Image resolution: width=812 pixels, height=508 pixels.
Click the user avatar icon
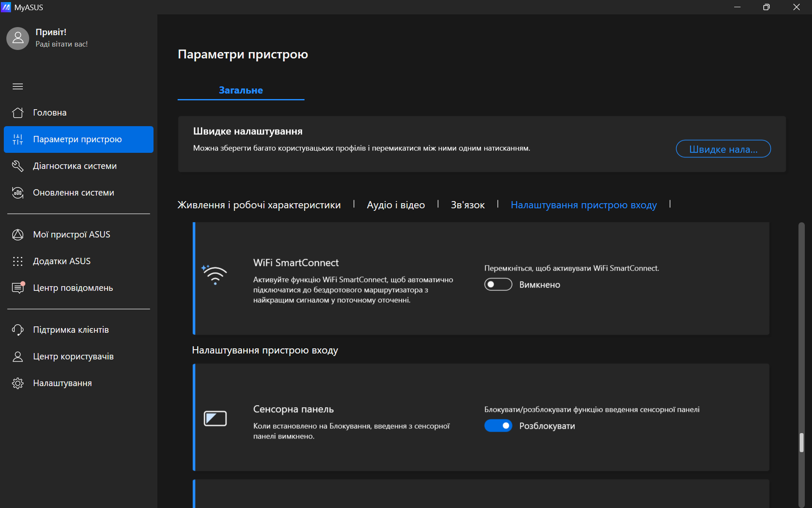click(18, 39)
